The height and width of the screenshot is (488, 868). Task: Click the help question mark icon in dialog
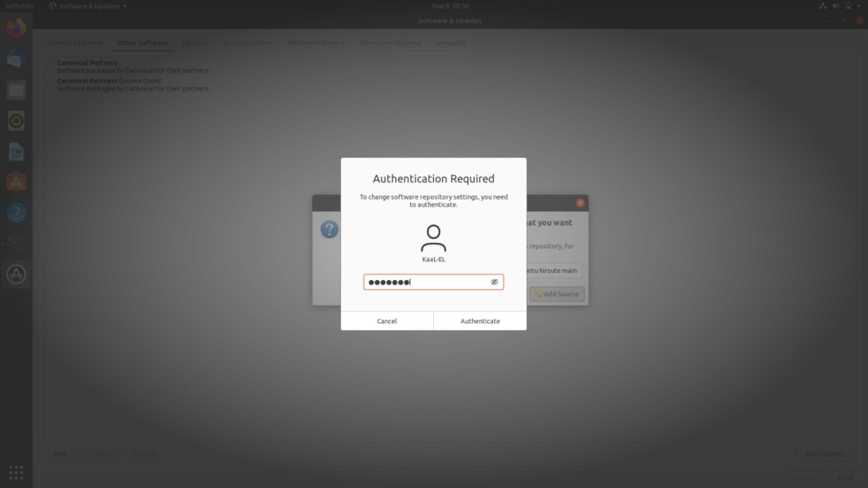coord(330,229)
